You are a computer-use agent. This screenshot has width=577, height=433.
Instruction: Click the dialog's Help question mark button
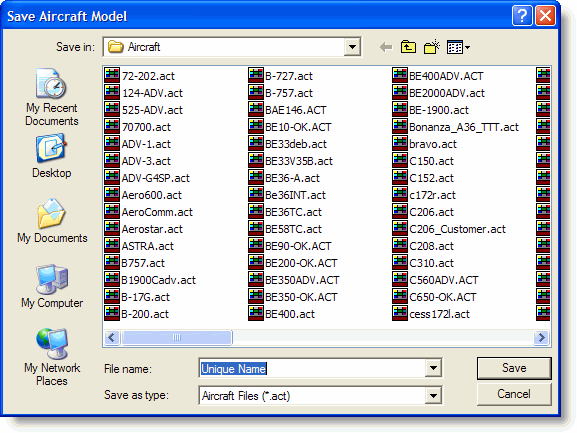coord(522,16)
